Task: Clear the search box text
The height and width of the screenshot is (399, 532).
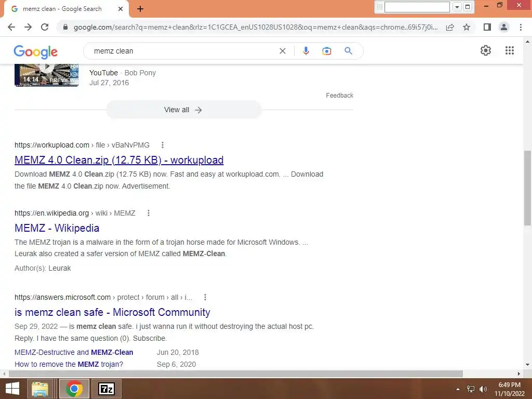Action: pyautogui.click(x=282, y=51)
